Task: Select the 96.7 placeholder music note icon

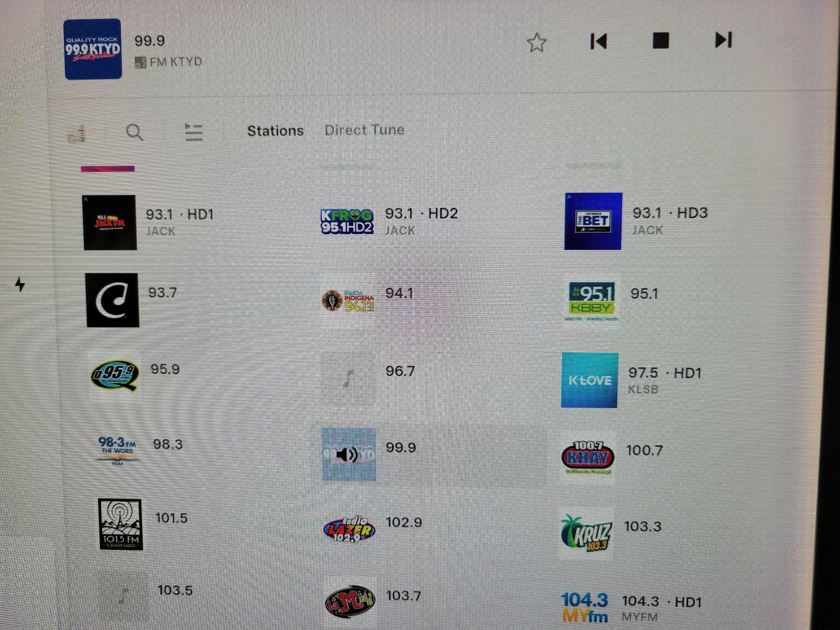Action: tap(348, 378)
